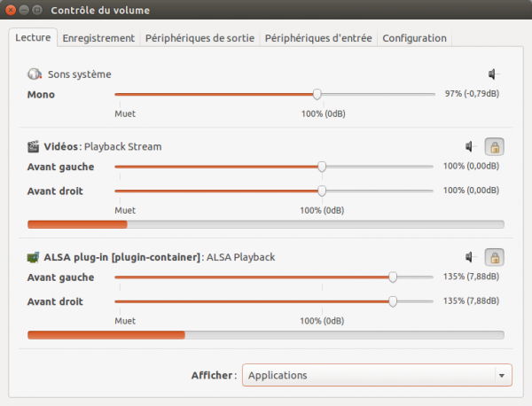
Task: Click the Vidéos clapperboard icon
Action: [x=35, y=146]
